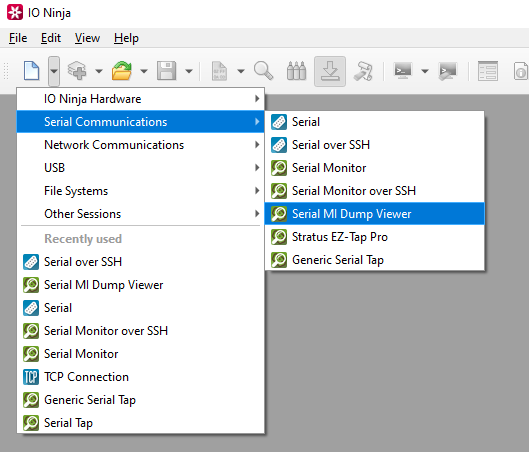Open recently used Generic Serial Tap
The width and height of the screenshot is (529, 452).
pos(141,399)
